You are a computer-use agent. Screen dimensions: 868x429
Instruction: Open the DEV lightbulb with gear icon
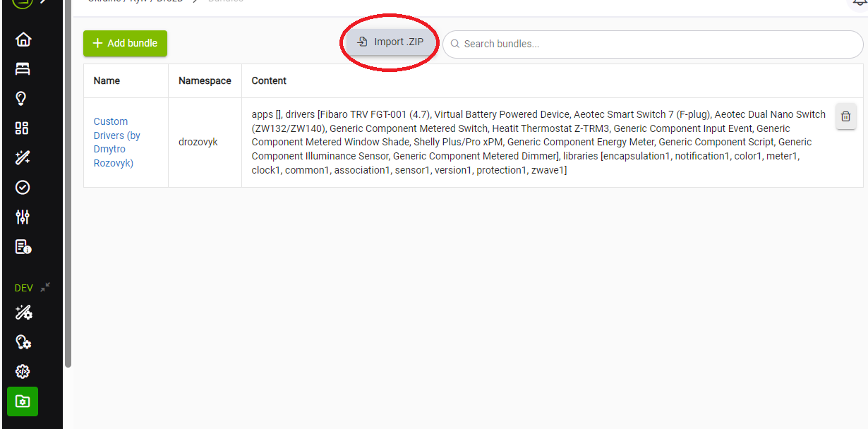pyautogui.click(x=23, y=342)
